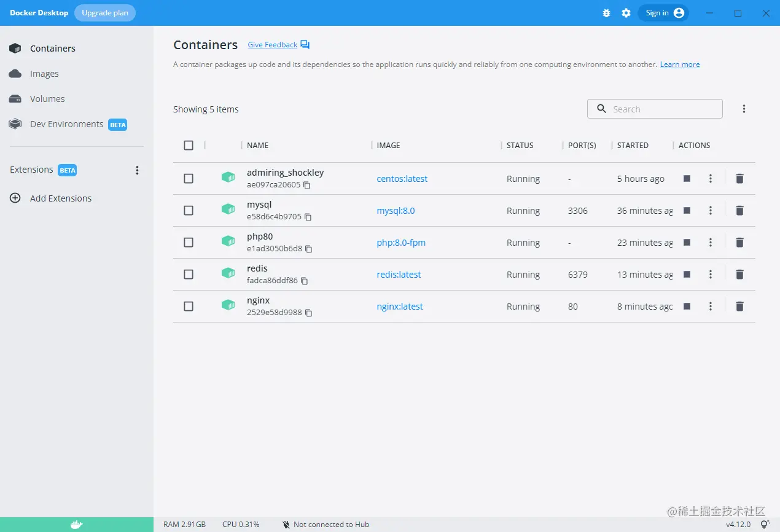The width and height of the screenshot is (780, 532).
Task: Sort by the NAME column header
Action: [x=258, y=146]
